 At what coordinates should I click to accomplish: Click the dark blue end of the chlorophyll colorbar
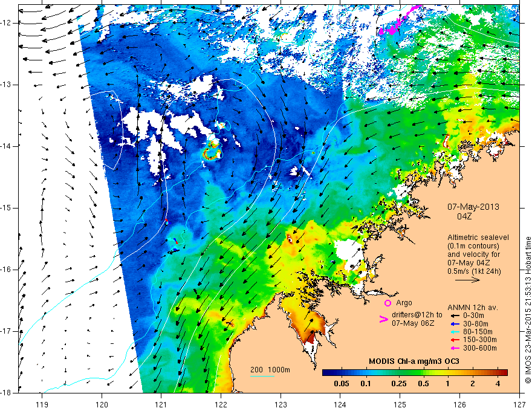pos(326,372)
